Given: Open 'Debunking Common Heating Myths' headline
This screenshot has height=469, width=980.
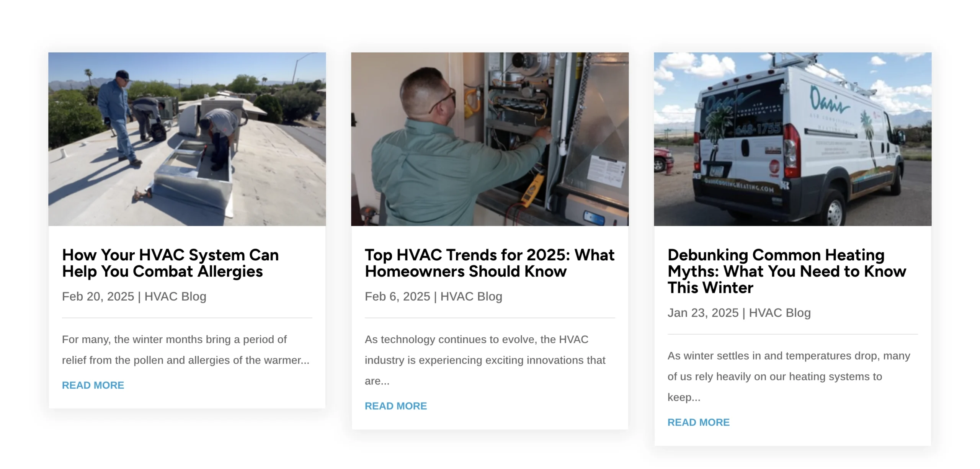Looking at the screenshot, I should coord(787,271).
